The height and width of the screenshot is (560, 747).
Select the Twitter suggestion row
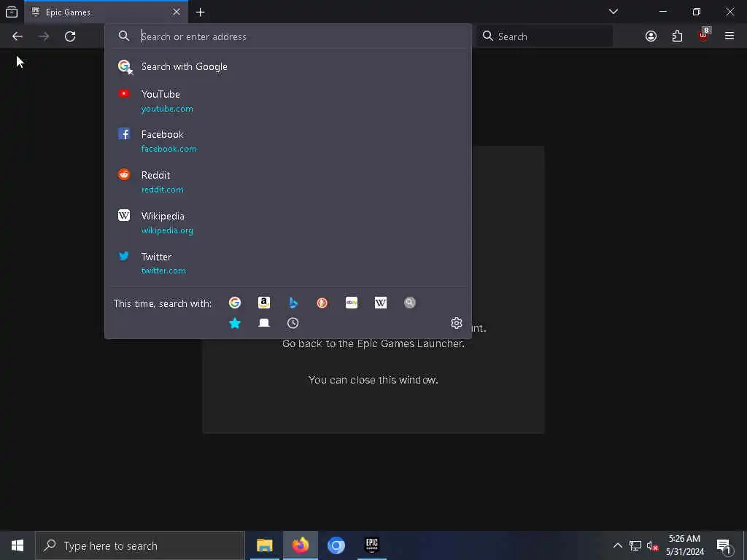[287, 263]
